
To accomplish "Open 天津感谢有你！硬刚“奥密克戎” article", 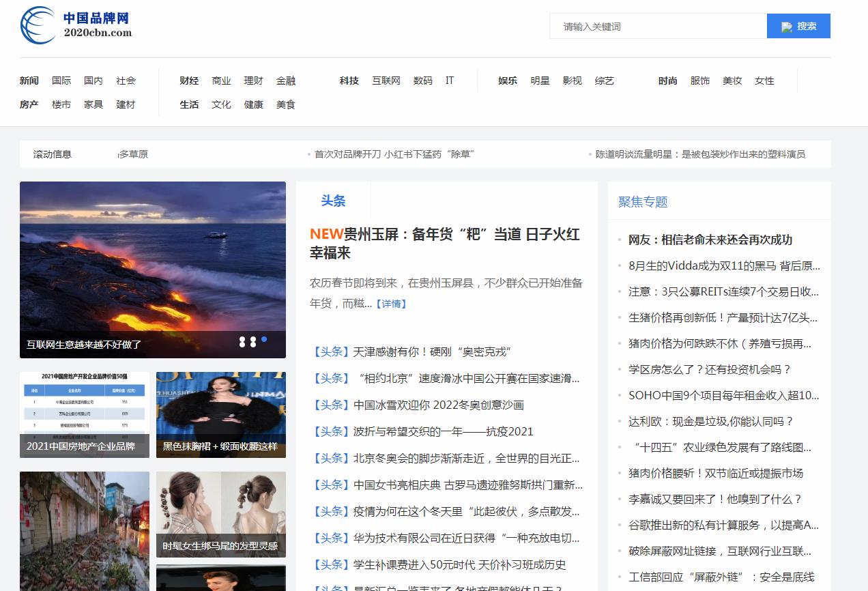I will point(432,352).
